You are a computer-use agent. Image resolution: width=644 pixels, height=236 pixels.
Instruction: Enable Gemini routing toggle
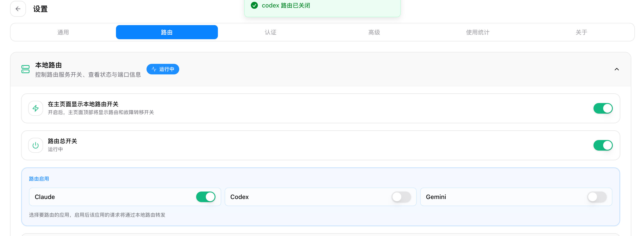coord(597,197)
